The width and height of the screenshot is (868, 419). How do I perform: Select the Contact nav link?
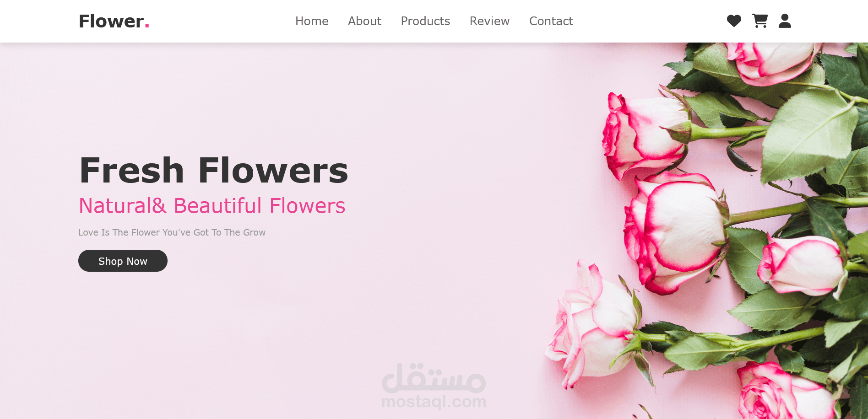click(551, 21)
